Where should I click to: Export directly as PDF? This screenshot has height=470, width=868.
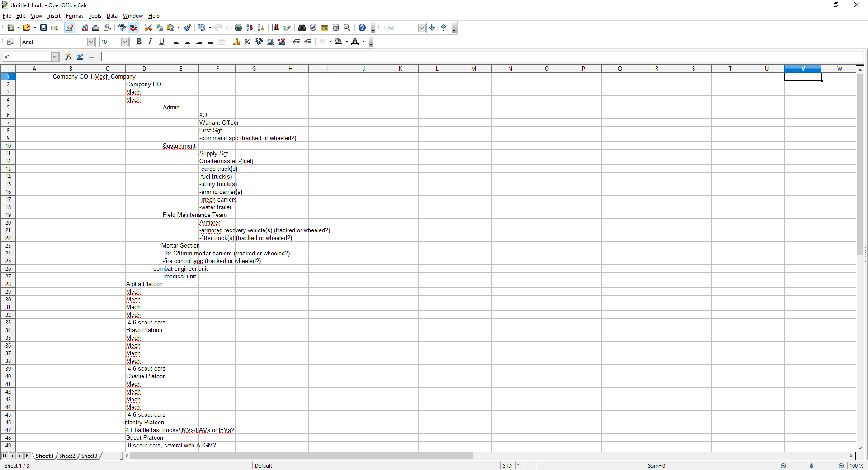85,28
